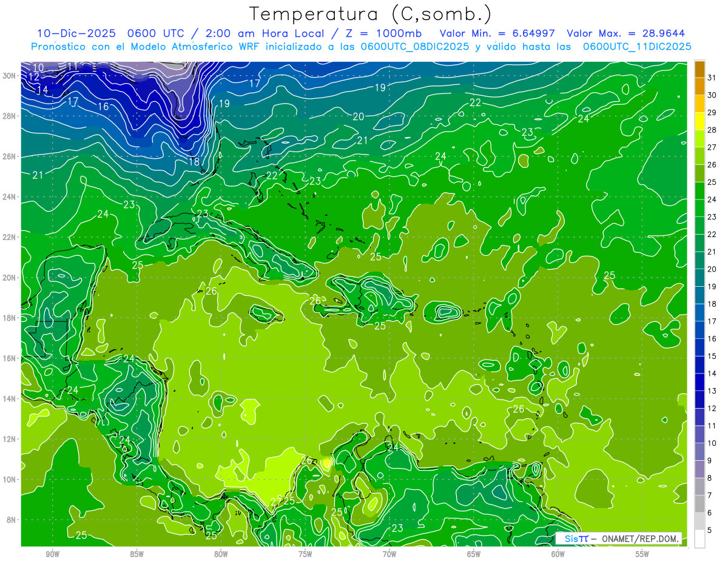Click the SisTT ONAMET/REP.DOM. logo box

[x=619, y=538]
